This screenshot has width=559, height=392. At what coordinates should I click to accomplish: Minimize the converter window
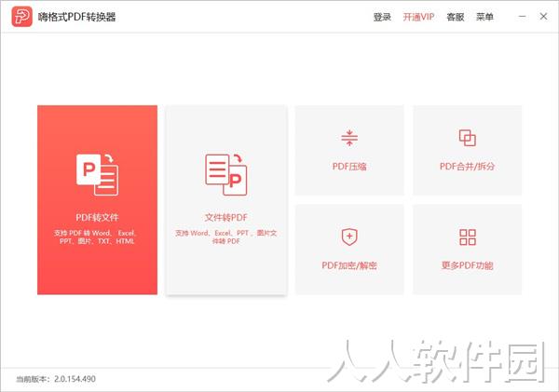coord(523,17)
